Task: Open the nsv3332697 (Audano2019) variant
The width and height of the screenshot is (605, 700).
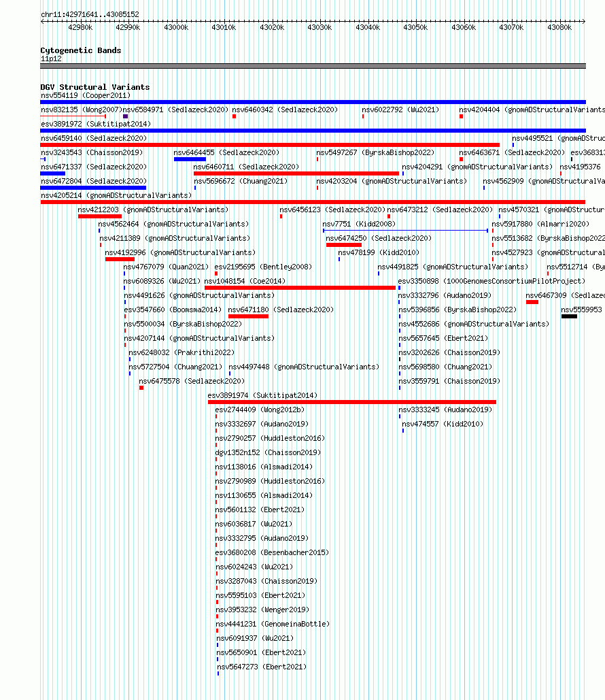Action: point(262,424)
